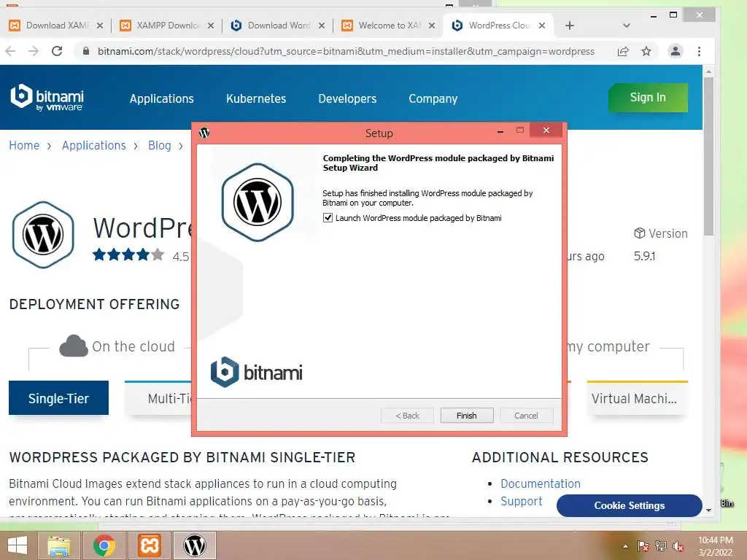Screen dimensions: 747x560
Task: Go back in Chrome
Action: pyautogui.click(x=10, y=51)
